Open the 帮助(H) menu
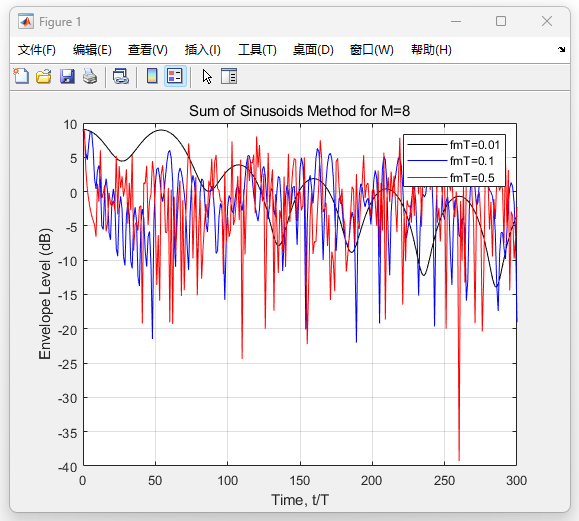Viewport: 579px width, 521px height. click(x=431, y=49)
